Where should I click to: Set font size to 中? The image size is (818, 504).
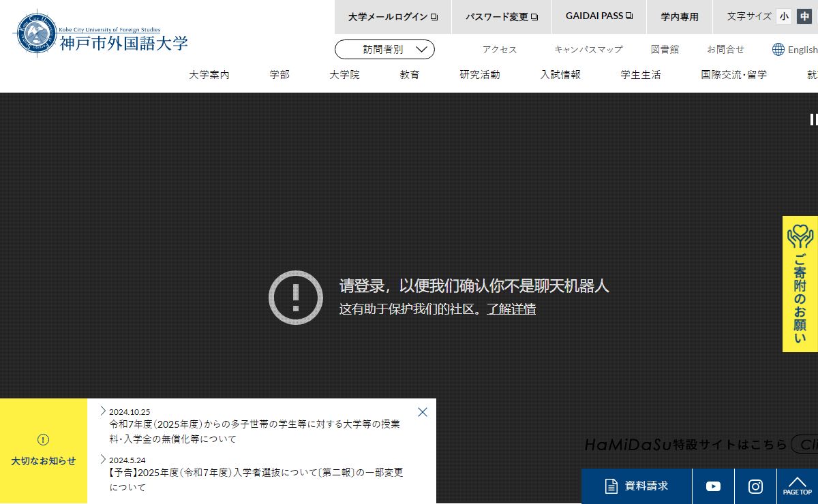(805, 16)
